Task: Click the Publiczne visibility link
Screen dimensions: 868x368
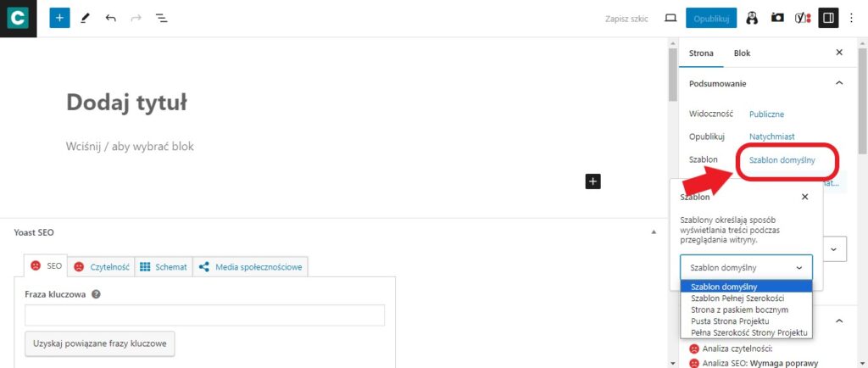Action: click(x=766, y=114)
